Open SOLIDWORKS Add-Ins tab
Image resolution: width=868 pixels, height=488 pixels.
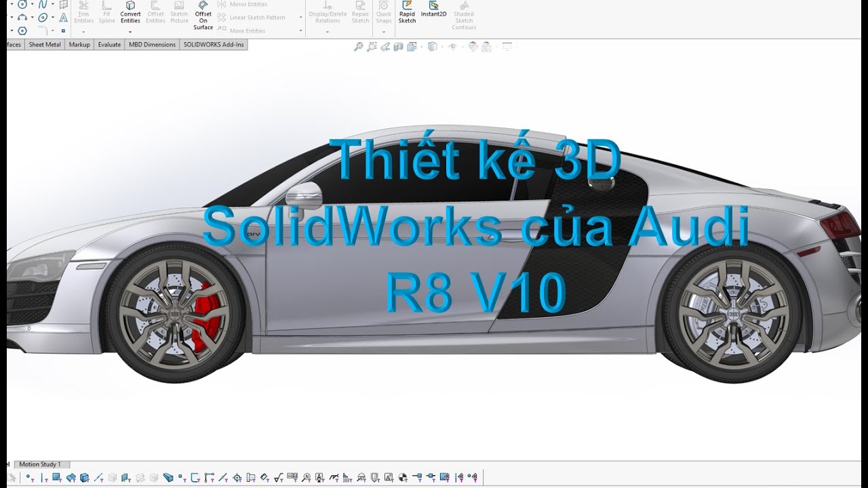click(x=214, y=45)
